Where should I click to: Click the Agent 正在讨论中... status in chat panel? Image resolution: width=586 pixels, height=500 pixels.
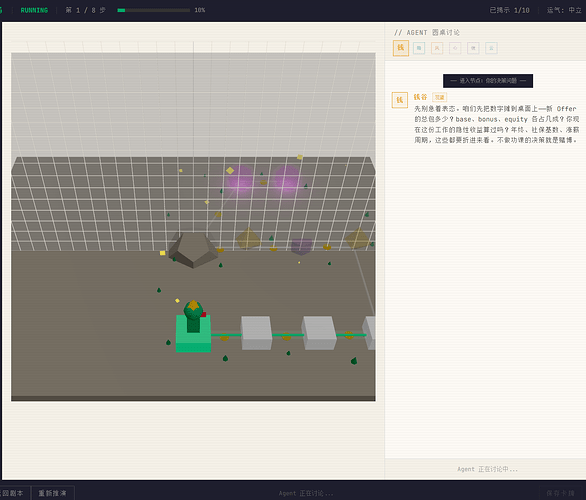[x=487, y=469]
